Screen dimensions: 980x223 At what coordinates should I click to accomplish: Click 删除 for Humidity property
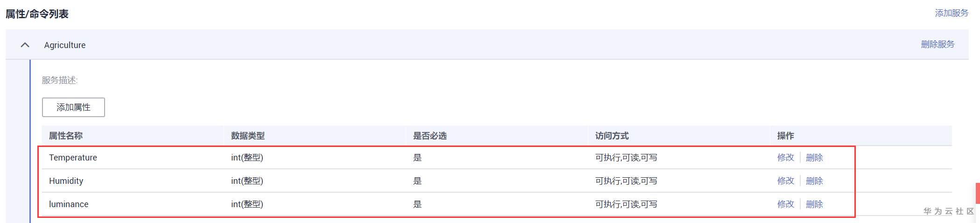pyautogui.click(x=814, y=181)
